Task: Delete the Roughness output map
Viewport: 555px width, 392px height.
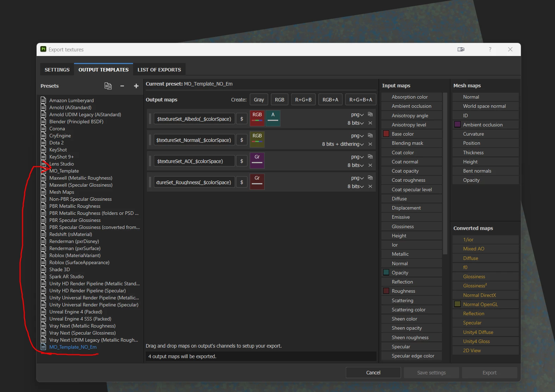Action: coord(370,186)
